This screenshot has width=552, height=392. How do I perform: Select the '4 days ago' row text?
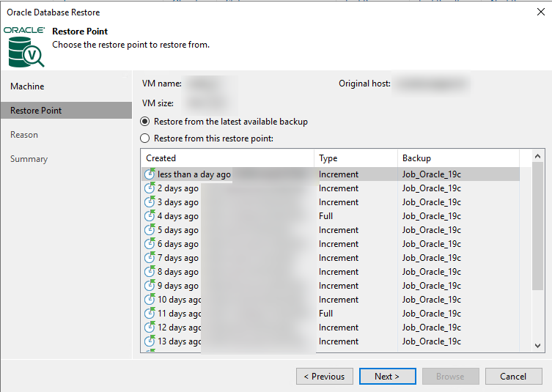178,216
